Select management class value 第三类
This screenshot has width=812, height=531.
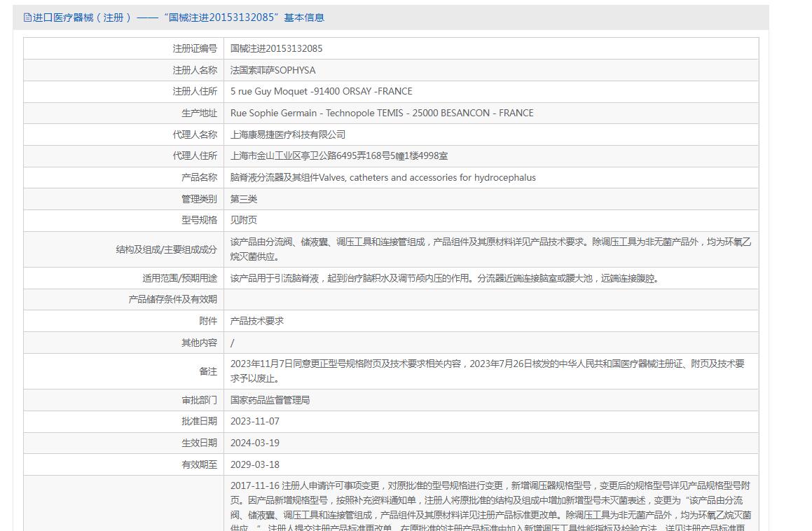point(243,200)
